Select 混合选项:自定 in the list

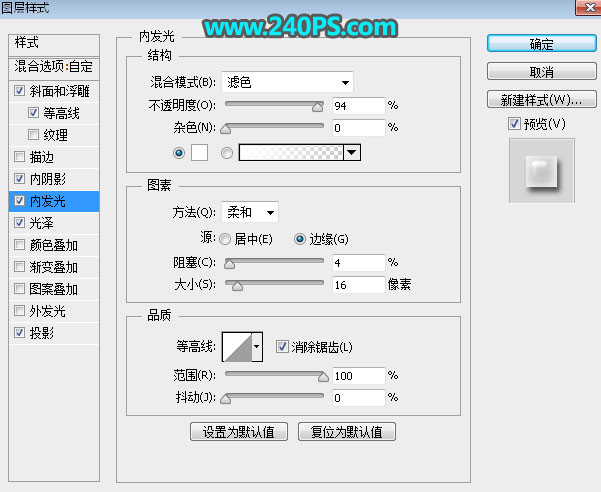coord(54,67)
